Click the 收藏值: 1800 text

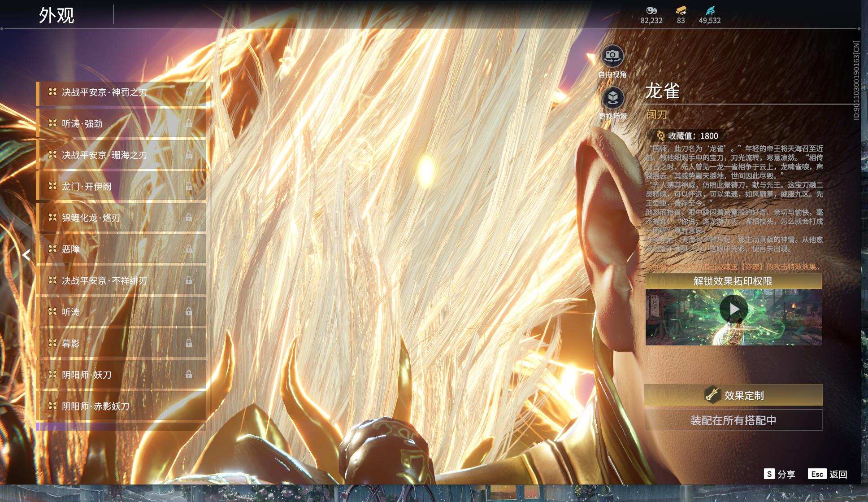[x=693, y=136]
